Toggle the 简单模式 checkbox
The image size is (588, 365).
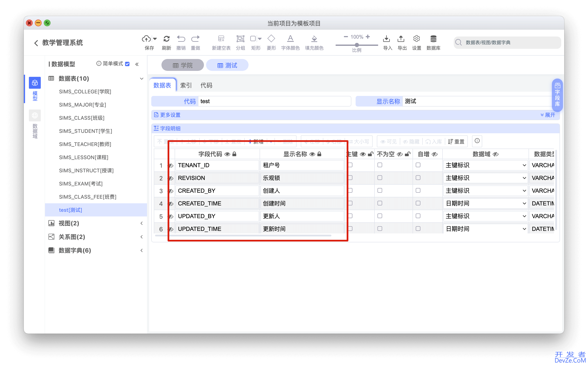point(127,64)
